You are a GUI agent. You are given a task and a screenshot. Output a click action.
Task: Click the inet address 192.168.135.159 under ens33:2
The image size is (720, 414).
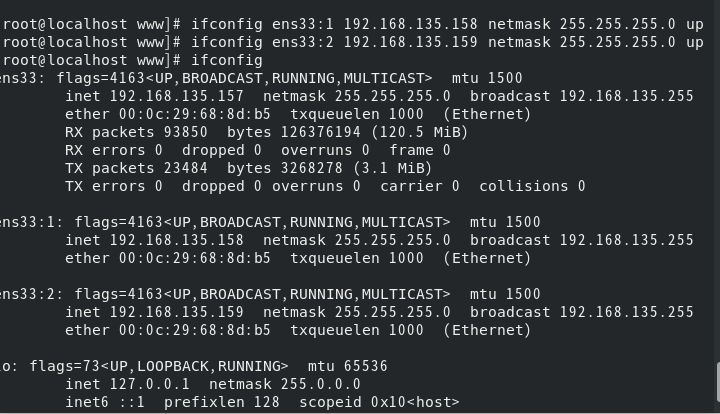click(177, 312)
